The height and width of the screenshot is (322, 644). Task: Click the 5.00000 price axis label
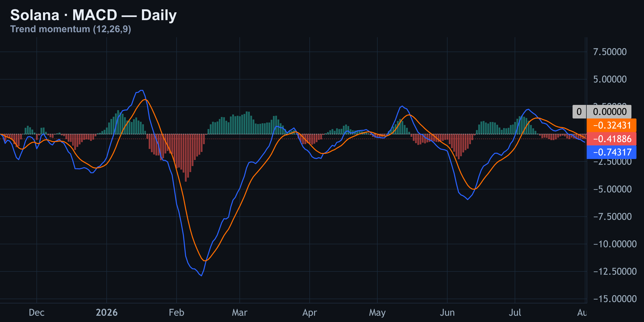(x=610, y=79)
